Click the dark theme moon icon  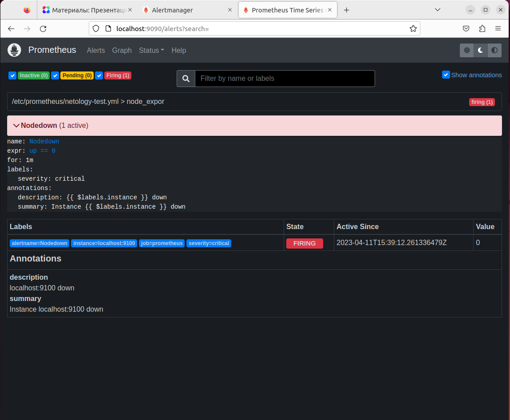click(x=480, y=50)
